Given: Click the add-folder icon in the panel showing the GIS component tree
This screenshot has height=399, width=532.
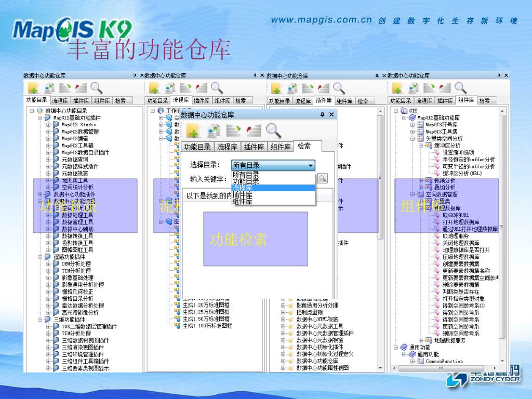Looking at the screenshot, I should coord(397,88).
